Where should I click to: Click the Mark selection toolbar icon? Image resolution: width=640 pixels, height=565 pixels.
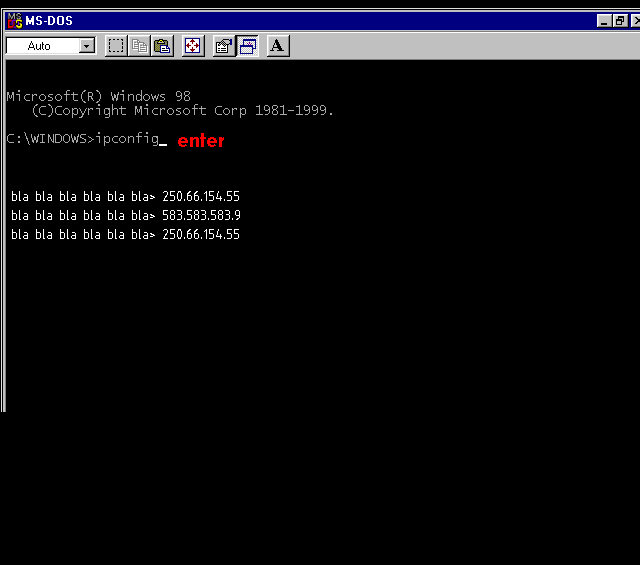[x=116, y=46]
